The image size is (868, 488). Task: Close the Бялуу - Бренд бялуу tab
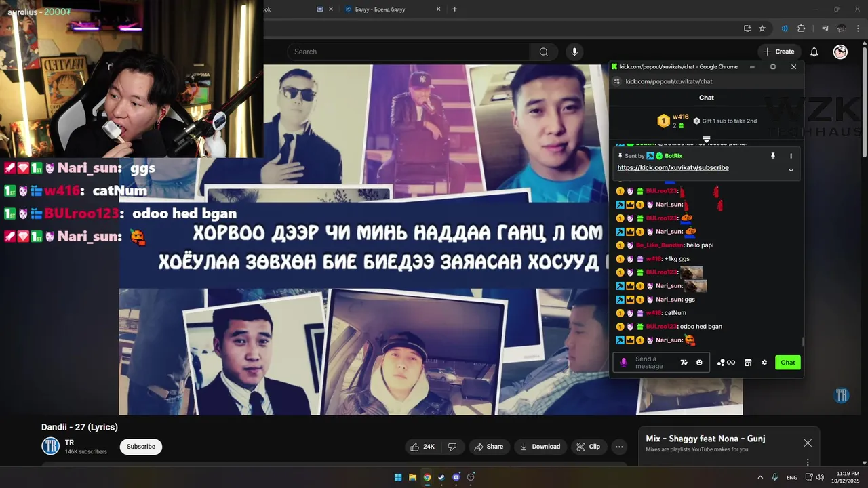tap(438, 9)
